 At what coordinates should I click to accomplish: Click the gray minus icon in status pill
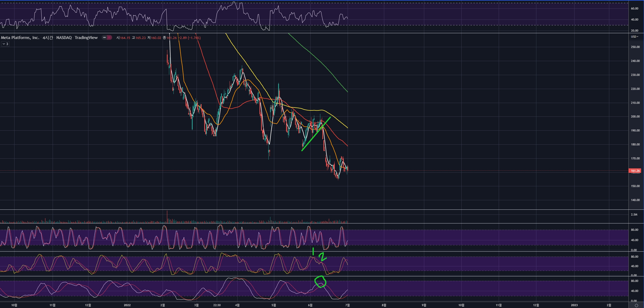tap(104, 37)
